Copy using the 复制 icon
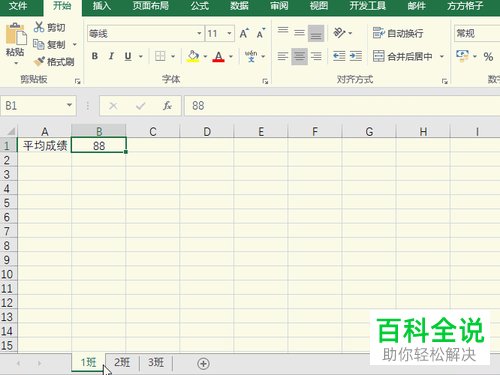 click(39, 44)
